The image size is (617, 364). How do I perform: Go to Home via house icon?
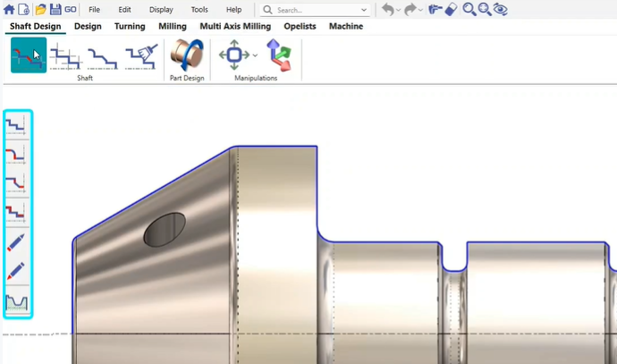[x=9, y=10]
